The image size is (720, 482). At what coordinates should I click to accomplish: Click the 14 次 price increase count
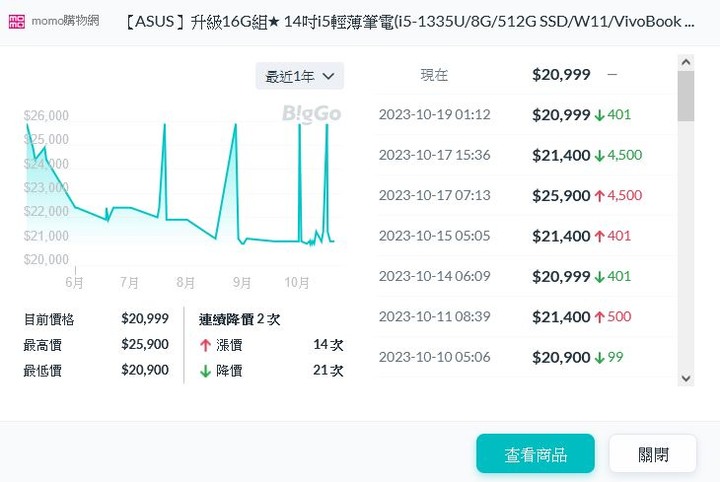tap(328, 345)
